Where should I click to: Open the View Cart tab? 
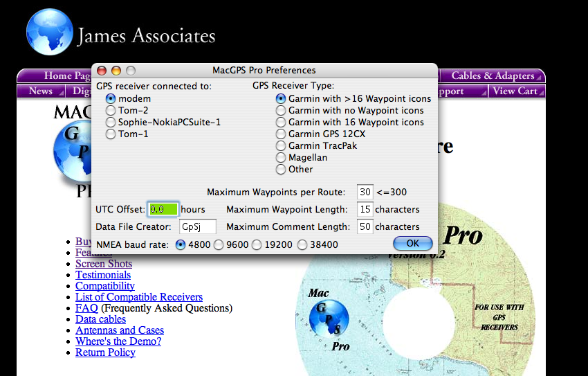click(517, 91)
